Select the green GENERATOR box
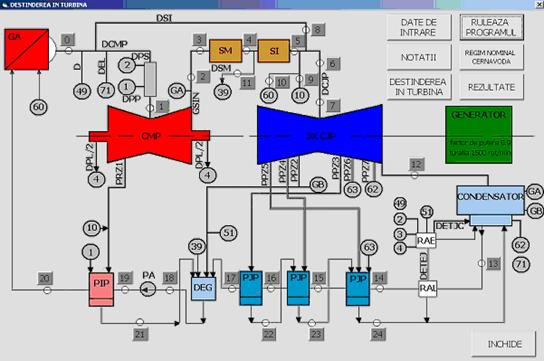Viewport: 544px width, 361px height. pos(478,135)
